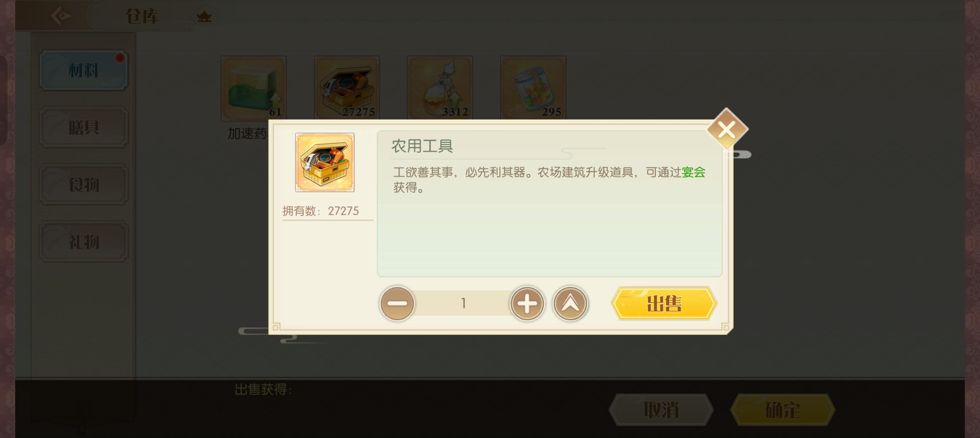Image resolution: width=980 pixels, height=438 pixels.
Task: Select the 加速药 green box item
Action: click(254, 88)
